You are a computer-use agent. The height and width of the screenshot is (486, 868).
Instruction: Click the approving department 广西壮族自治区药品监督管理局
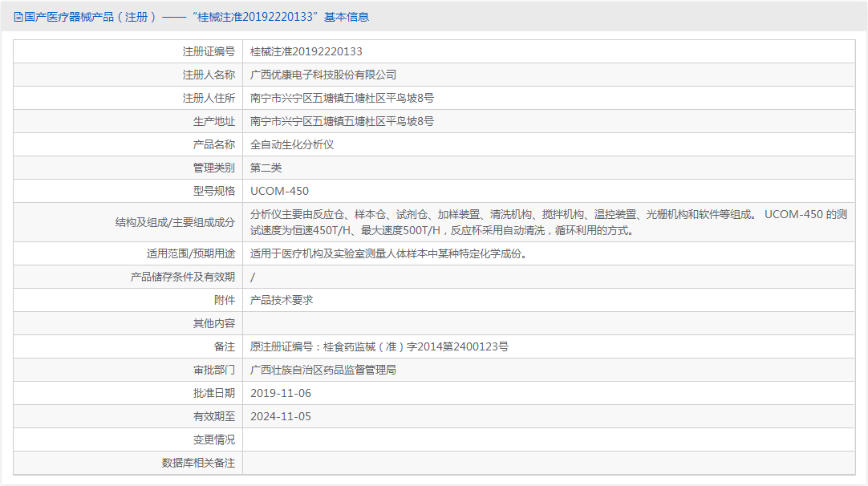[323, 370]
